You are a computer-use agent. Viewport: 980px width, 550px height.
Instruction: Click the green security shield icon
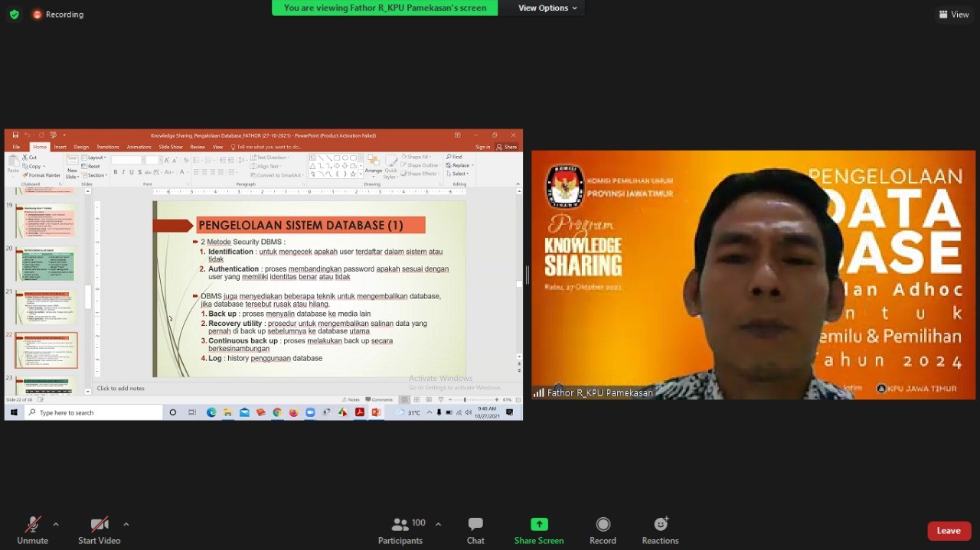tap(14, 15)
